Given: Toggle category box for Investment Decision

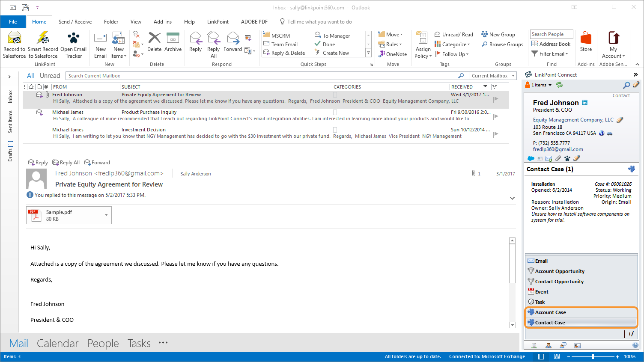Looking at the screenshot, I should click(335, 130).
